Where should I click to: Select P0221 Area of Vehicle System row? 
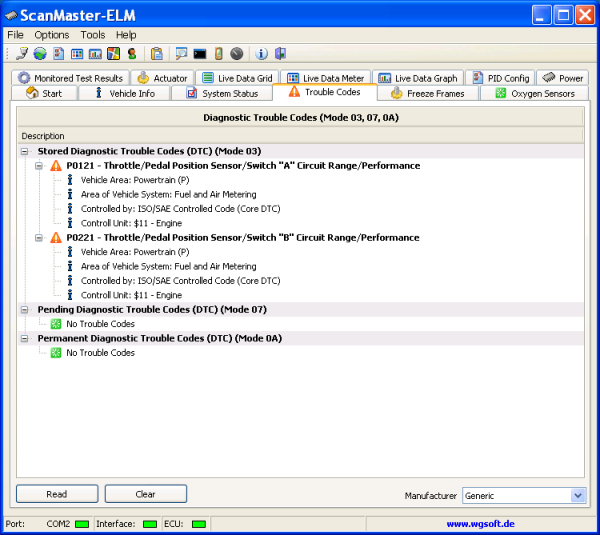(168, 266)
